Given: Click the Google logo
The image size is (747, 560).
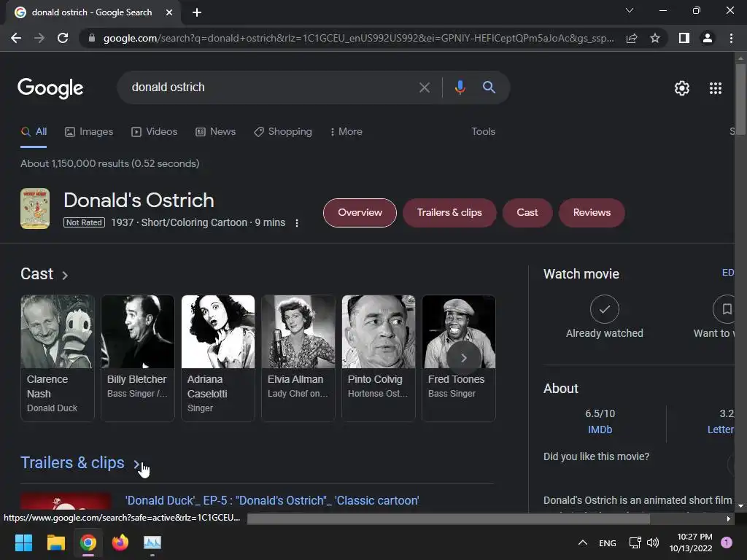Looking at the screenshot, I should (50, 88).
